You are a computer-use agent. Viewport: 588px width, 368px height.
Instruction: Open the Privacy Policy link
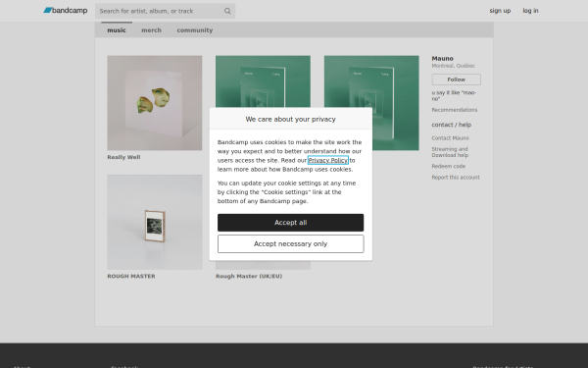328,160
